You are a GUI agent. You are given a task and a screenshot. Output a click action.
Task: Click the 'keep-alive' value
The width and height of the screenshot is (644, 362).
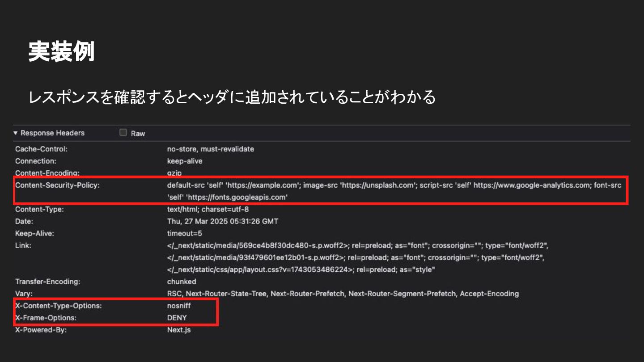pos(185,161)
